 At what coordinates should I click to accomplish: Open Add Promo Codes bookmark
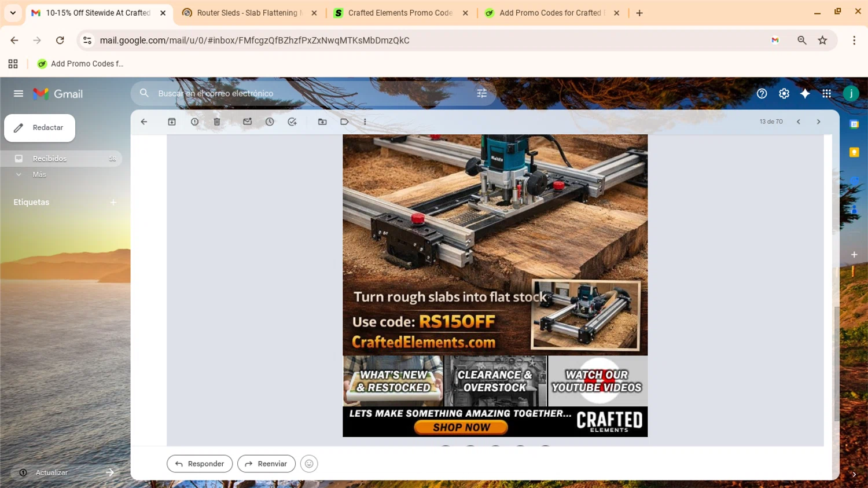click(x=80, y=64)
